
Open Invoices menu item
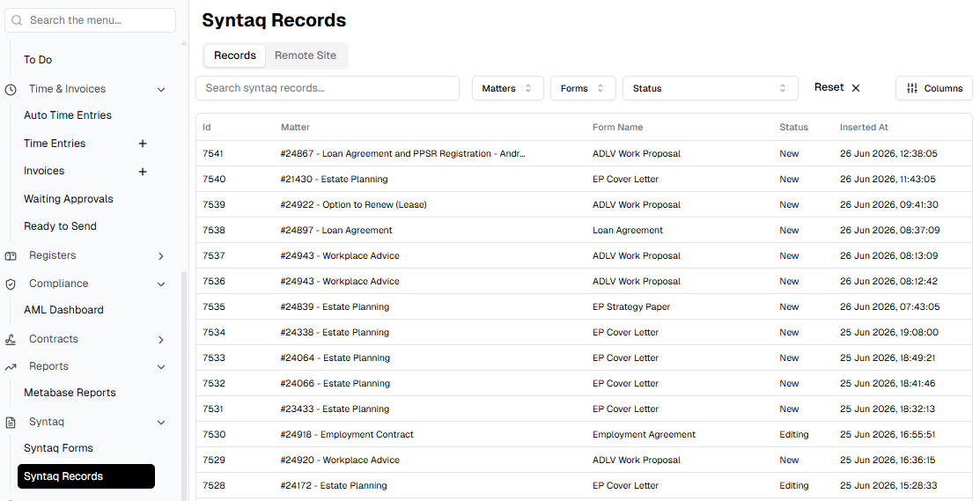[x=44, y=171]
